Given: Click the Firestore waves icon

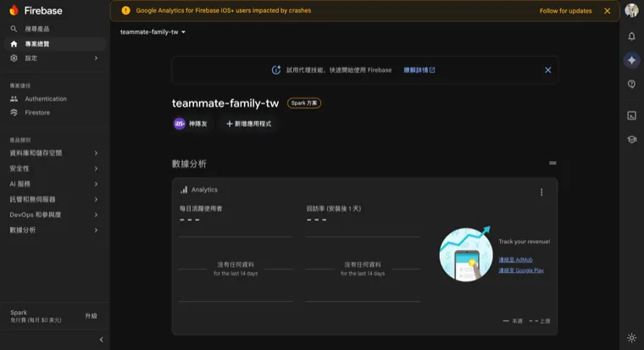Looking at the screenshot, I should [x=14, y=113].
